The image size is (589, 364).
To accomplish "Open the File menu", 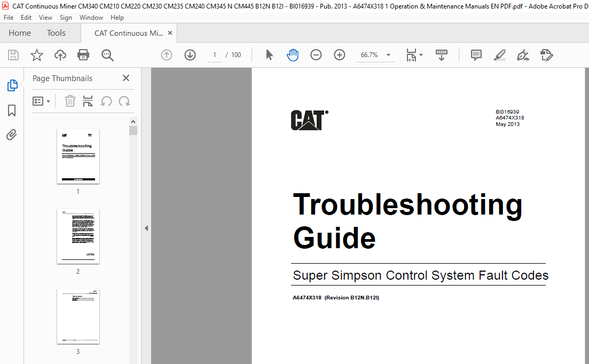I will (x=9, y=18).
